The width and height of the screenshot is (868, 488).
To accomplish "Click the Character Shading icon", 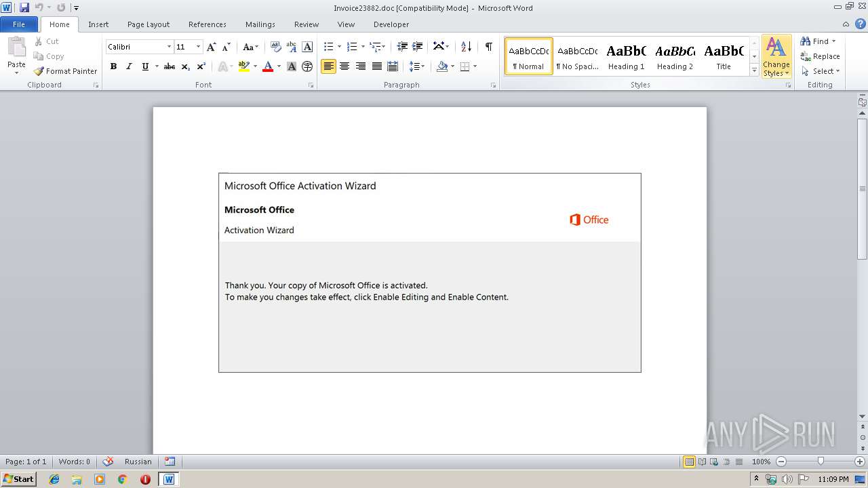I will [x=292, y=66].
